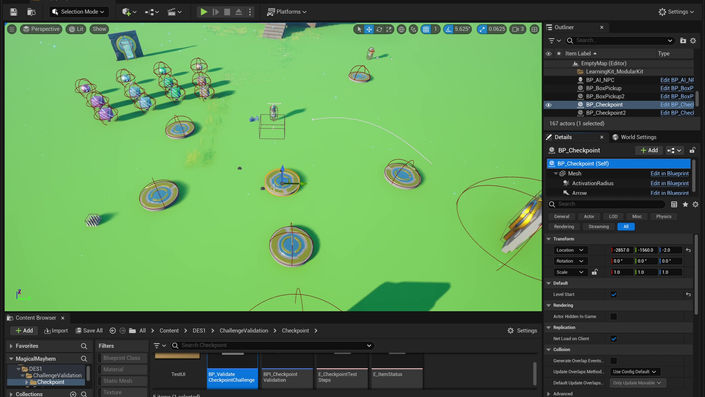Select the Physics filter tab in Details
This screenshot has width=705, height=397.
coord(664,217)
